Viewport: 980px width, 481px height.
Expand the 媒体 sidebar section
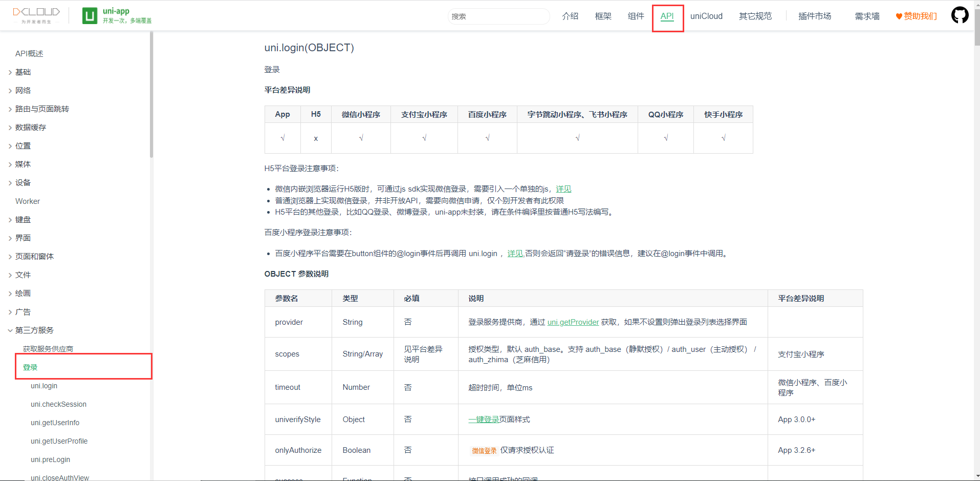point(23,164)
